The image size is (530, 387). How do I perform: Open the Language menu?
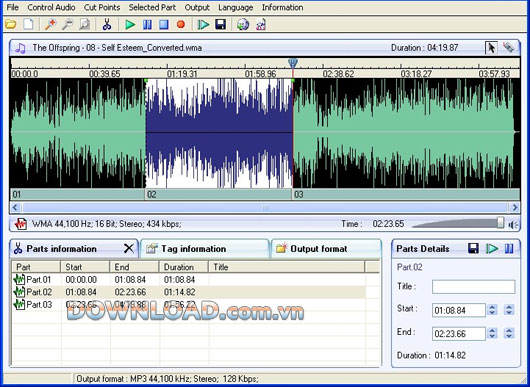(x=236, y=7)
